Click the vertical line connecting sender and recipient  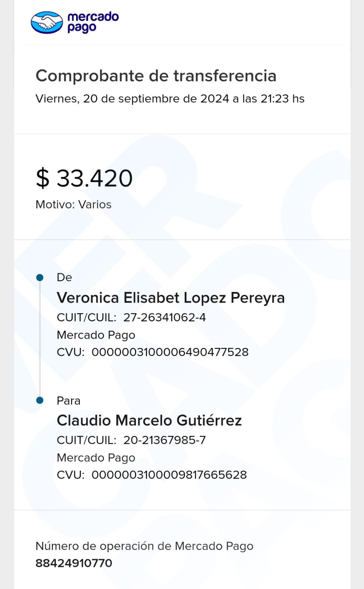40,339
